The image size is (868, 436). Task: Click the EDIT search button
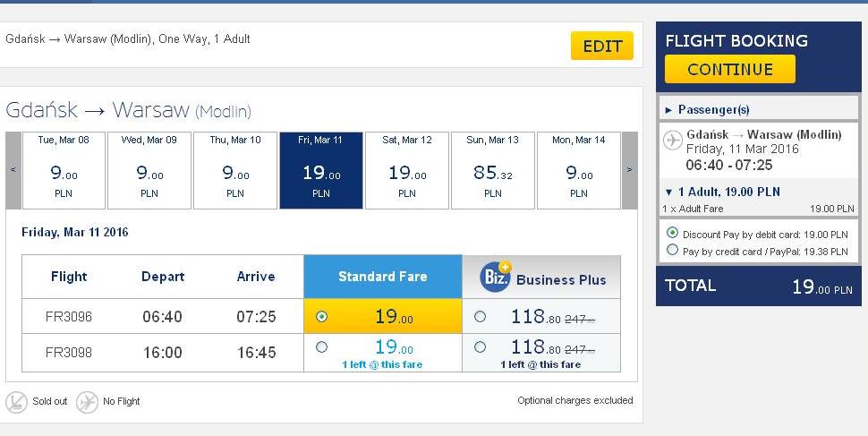coord(602,46)
